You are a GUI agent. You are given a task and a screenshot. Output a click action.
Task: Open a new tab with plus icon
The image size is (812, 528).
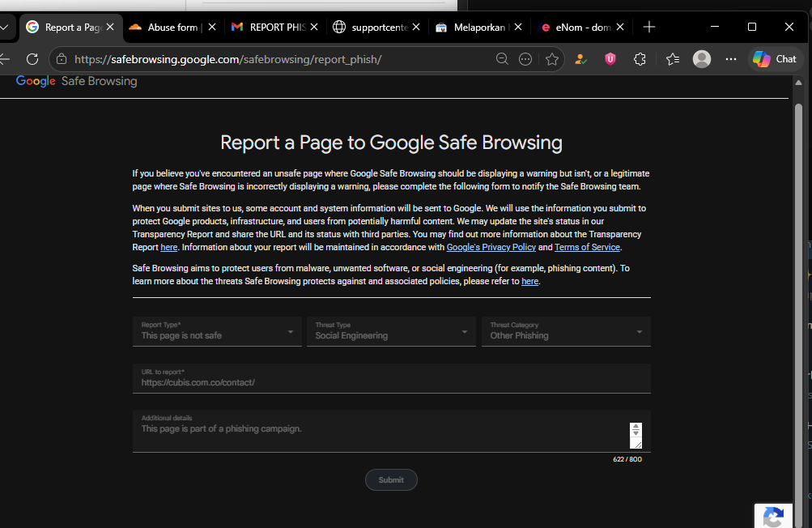click(649, 27)
